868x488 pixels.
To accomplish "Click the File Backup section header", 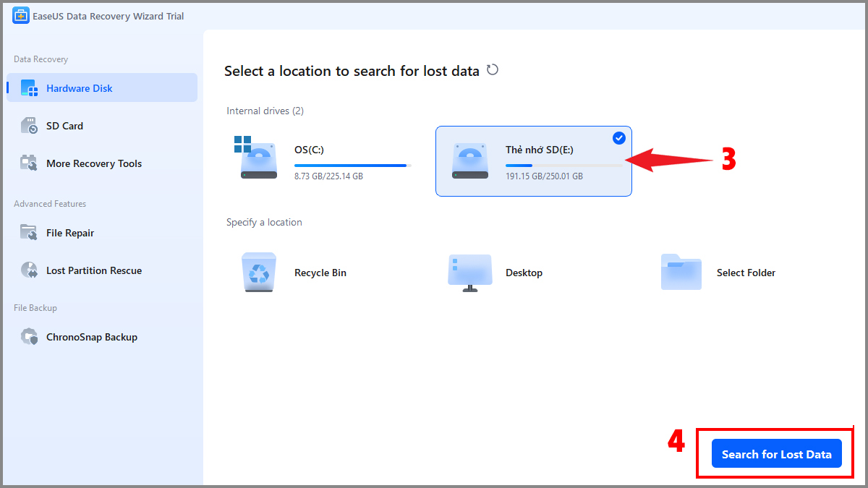I will (35, 308).
